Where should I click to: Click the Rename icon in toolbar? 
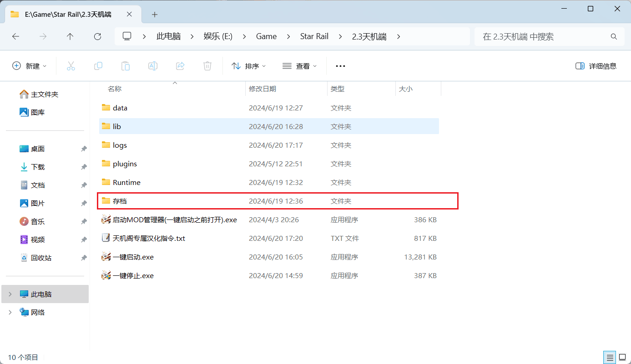point(153,66)
